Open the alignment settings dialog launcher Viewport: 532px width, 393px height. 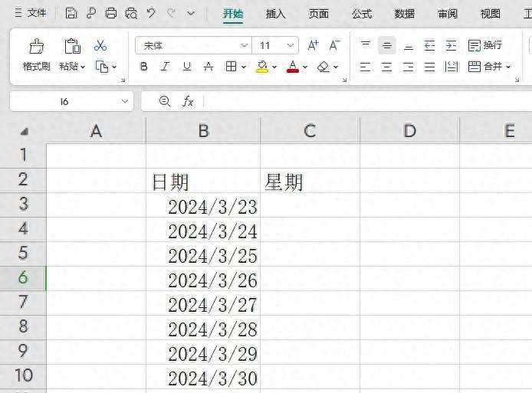(x=517, y=80)
